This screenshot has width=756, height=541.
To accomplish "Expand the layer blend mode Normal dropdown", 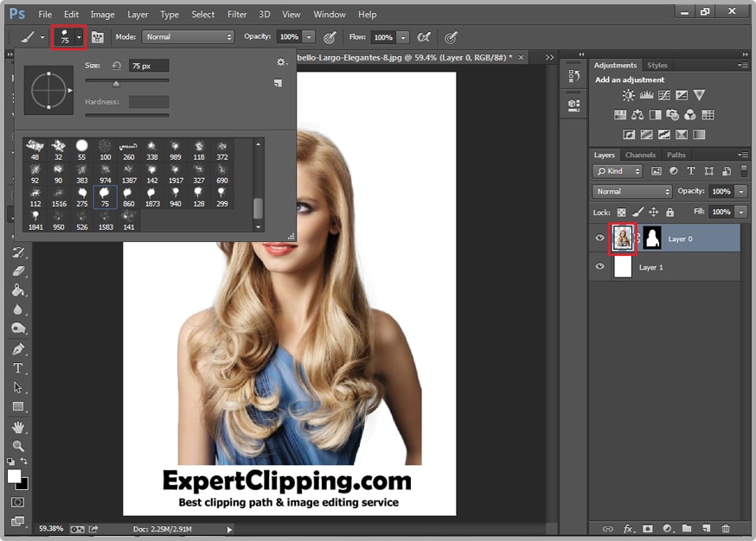I will 632,191.
